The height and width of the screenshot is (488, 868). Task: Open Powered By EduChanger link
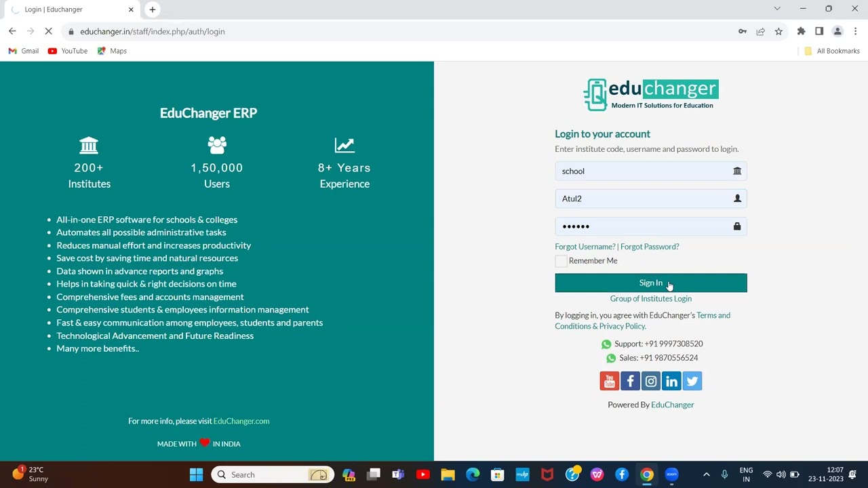[672, 405]
